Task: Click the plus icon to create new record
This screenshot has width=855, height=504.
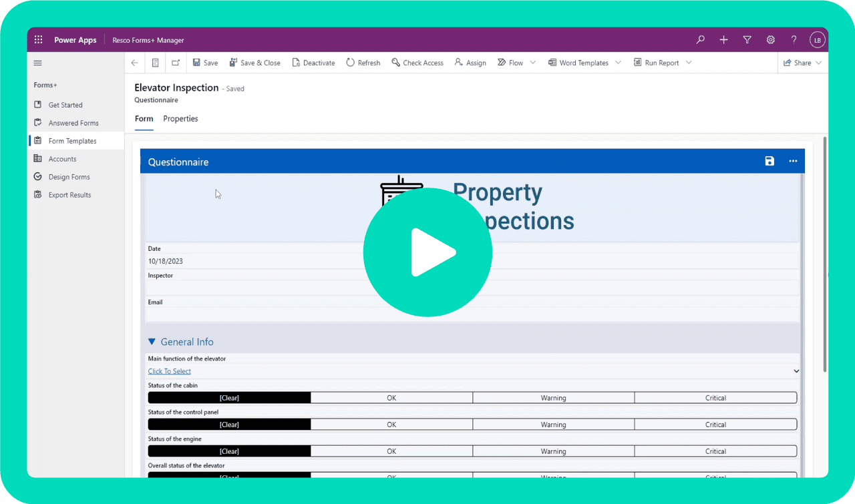Action: coord(723,40)
